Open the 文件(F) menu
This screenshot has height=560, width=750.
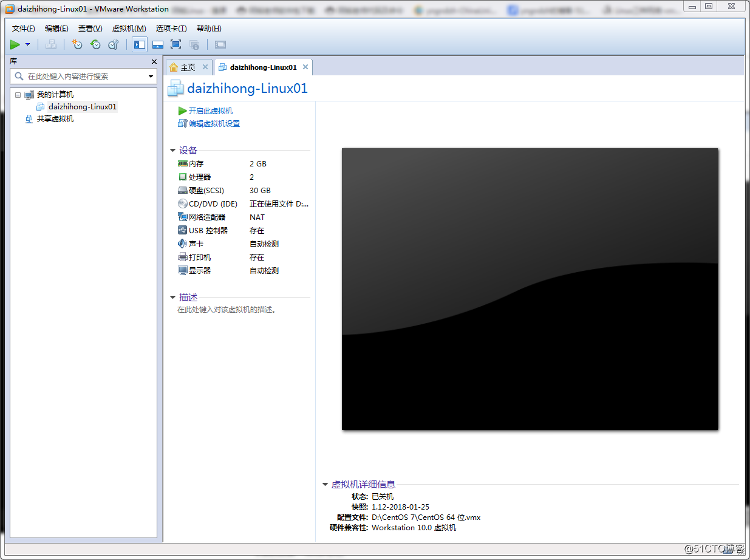(24, 29)
